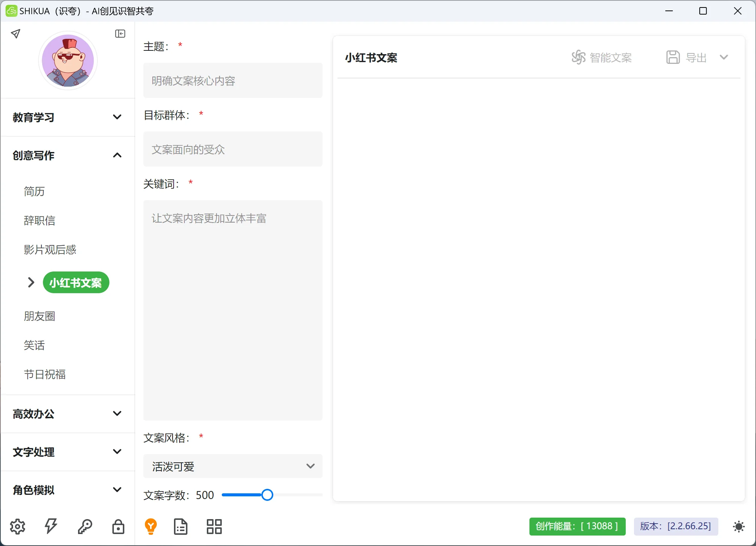Click the 智能文案 button label
The width and height of the screenshot is (756, 546).
611,58
